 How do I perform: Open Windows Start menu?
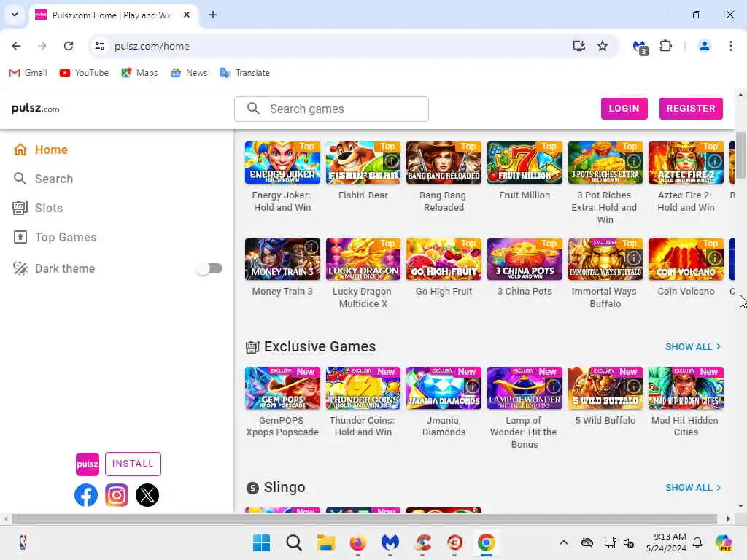(261, 542)
